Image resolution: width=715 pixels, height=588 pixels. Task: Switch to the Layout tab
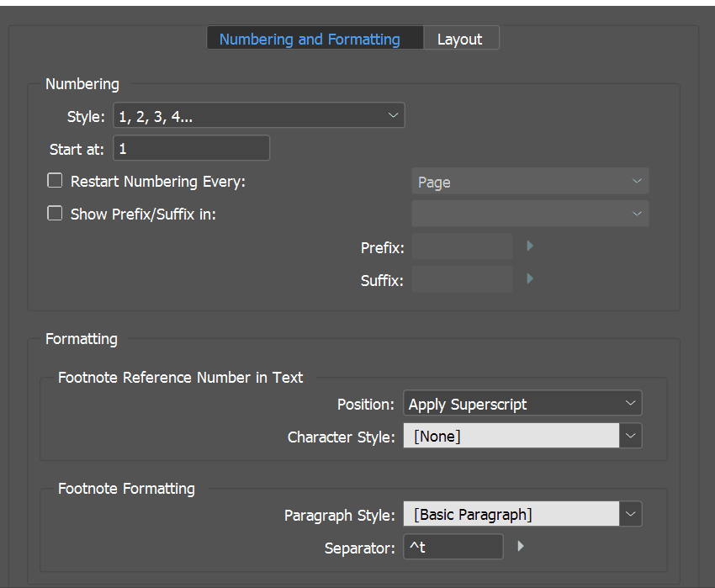460,39
